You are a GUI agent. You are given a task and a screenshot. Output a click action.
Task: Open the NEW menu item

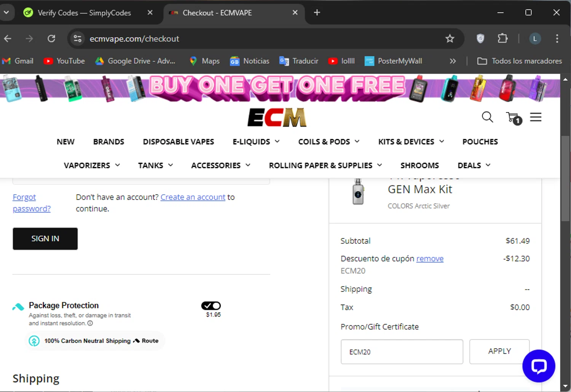65,141
